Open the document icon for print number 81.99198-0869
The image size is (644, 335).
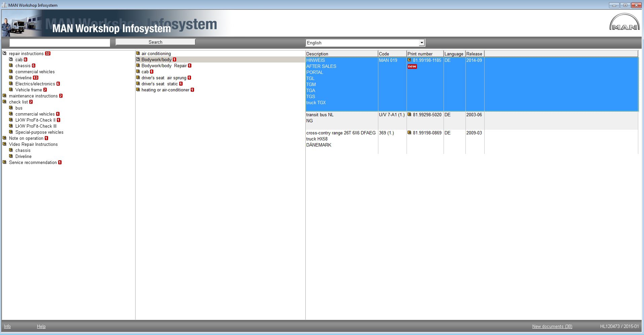[409, 133]
